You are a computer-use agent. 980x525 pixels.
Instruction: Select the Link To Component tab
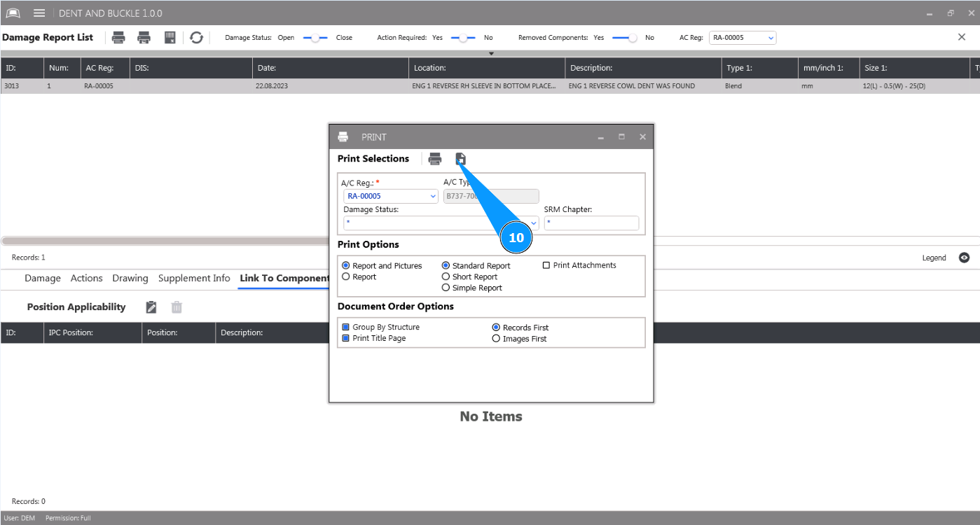[x=284, y=279]
